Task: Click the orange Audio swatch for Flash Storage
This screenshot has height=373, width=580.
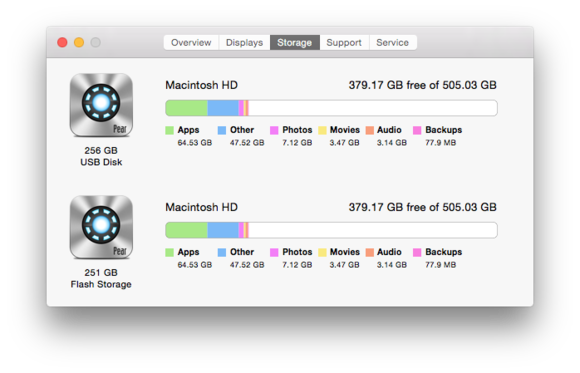Action: [x=370, y=252]
